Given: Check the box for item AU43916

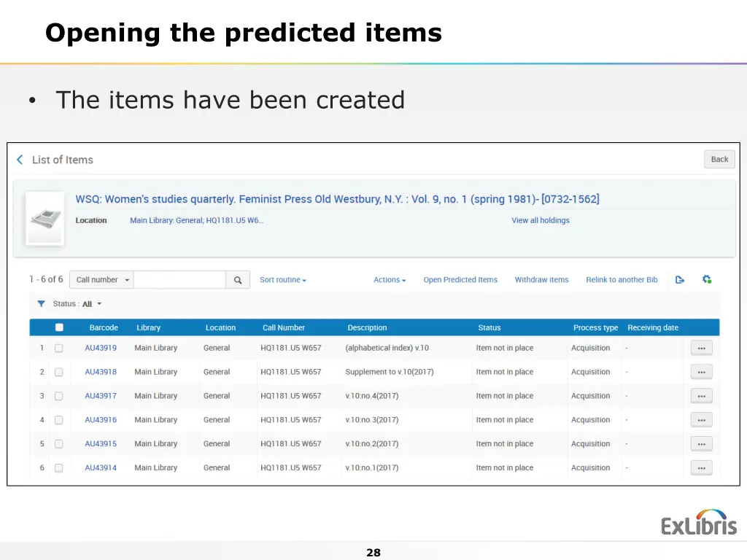Looking at the screenshot, I should tap(58, 420).
